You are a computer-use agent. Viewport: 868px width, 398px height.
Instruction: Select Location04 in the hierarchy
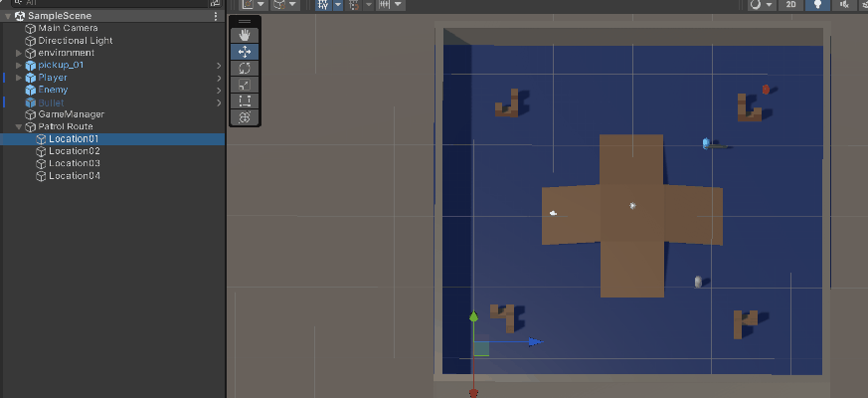(x=112, y=176)
